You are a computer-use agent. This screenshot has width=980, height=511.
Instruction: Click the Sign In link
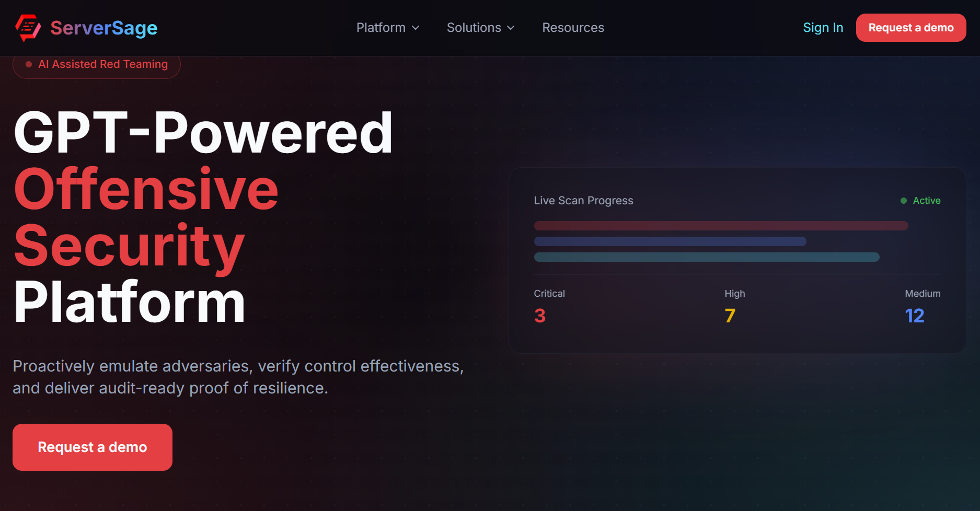click(823, 28)
